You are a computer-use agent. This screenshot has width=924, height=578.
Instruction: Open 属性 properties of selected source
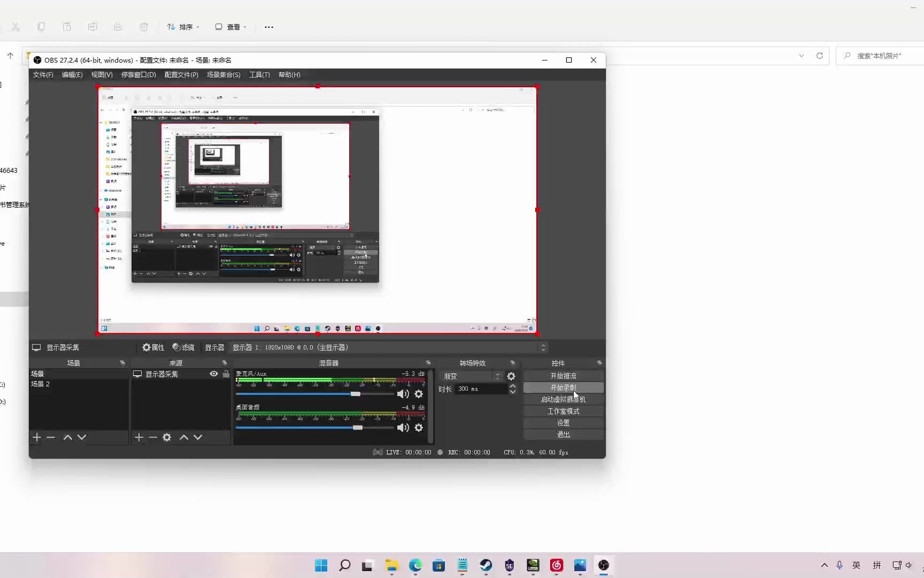point(153,347)
